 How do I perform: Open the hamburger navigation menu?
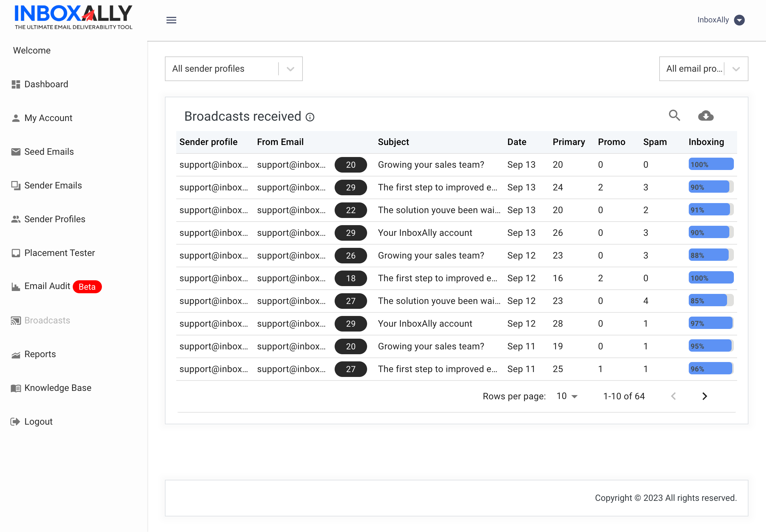pyautogui.click(x=171, y=20)
